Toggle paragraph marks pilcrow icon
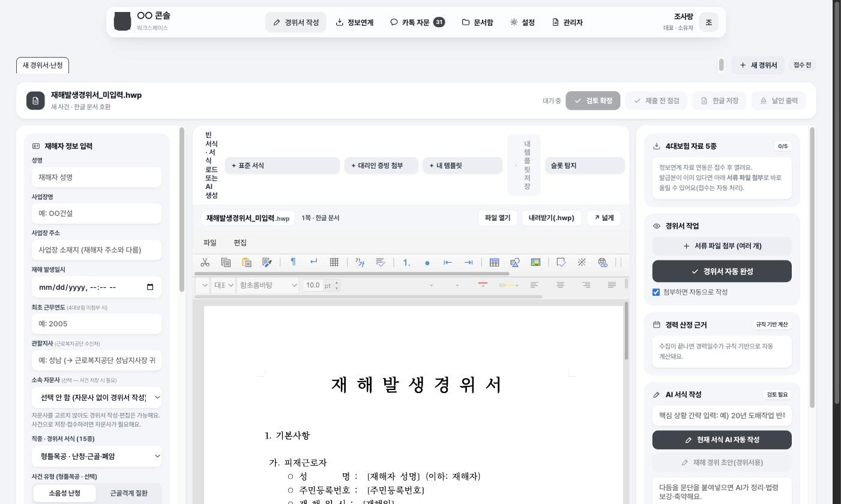Viewport: 841px width, 504px height. point(293,262)
